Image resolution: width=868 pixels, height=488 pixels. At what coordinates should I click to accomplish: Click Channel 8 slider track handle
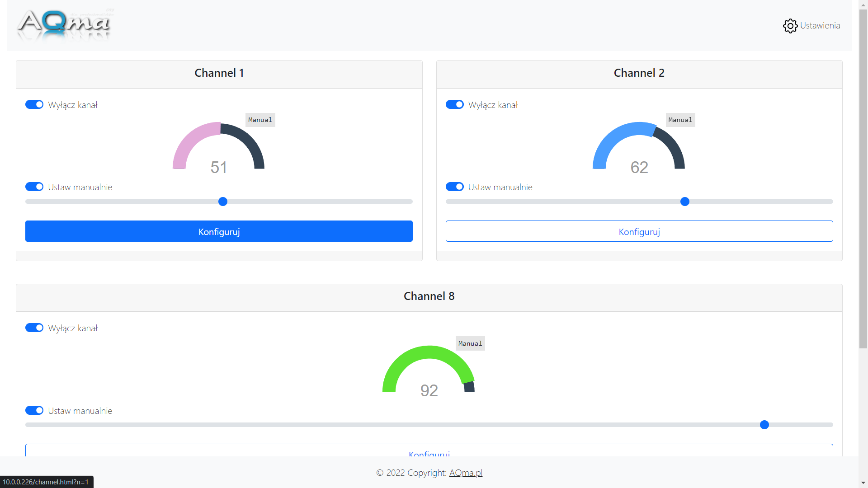point(764,425)
